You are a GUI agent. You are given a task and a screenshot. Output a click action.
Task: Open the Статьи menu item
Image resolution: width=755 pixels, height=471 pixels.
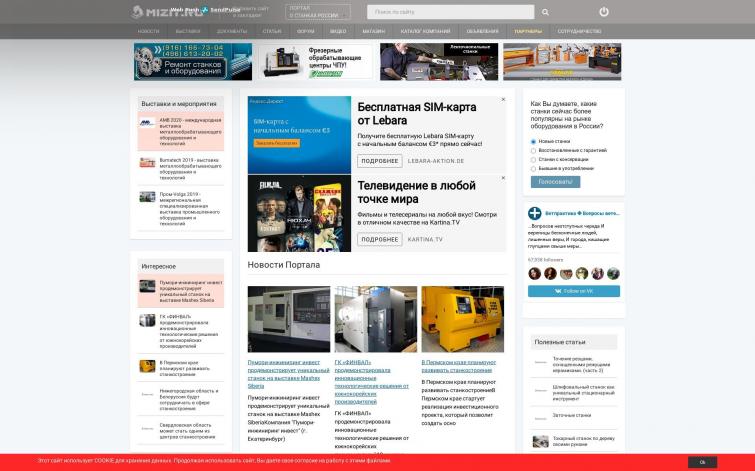click(272, 31)
